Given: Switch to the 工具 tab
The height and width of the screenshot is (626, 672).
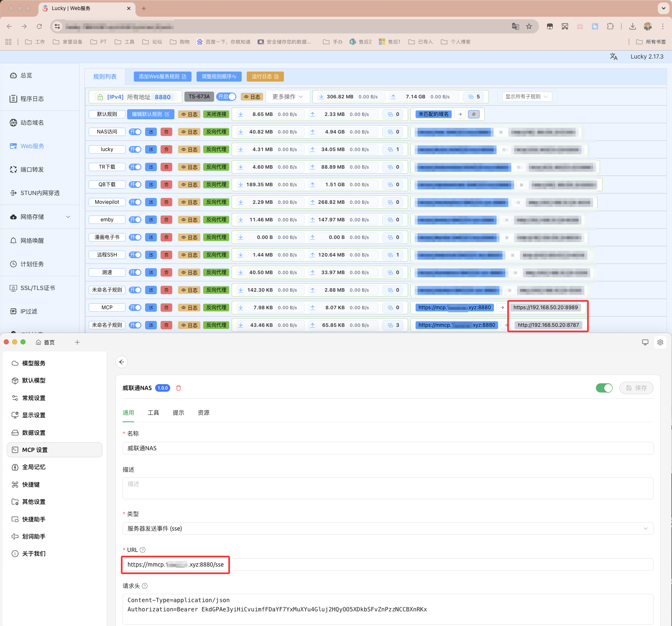Looking at the screenshot, I should tap(153, 413).
